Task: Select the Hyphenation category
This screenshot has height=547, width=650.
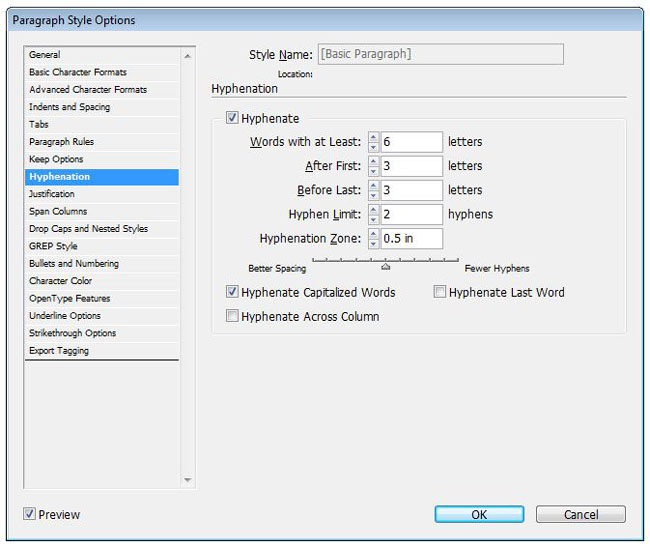Action: pos(102,177)
